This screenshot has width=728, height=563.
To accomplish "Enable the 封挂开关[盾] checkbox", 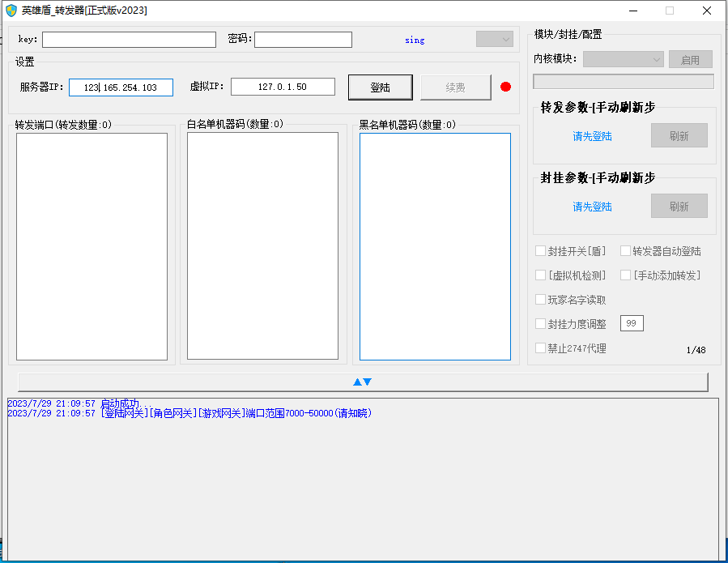I will (541, 251).
